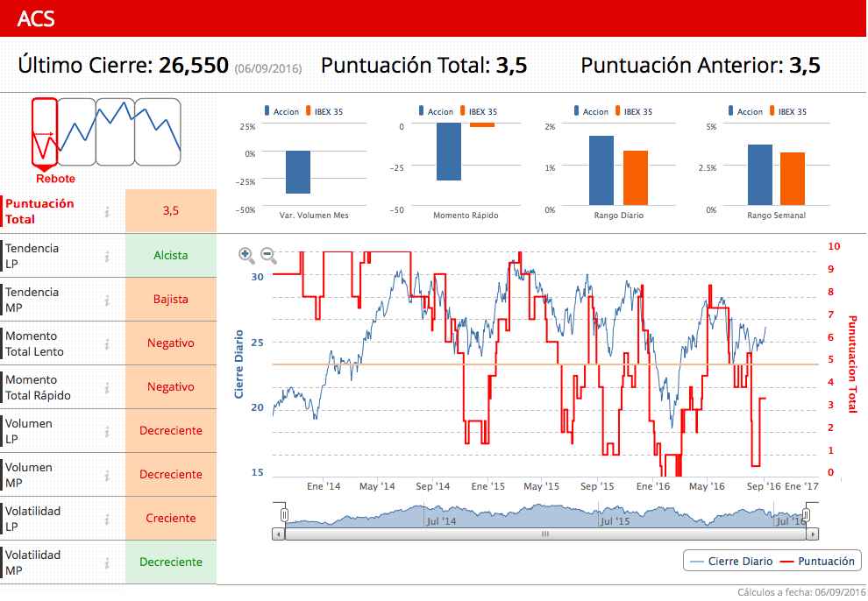Toggle IBEX 35 series in Rango Diario chart
This screenshot has height=601, width=868.
(634, 111)
